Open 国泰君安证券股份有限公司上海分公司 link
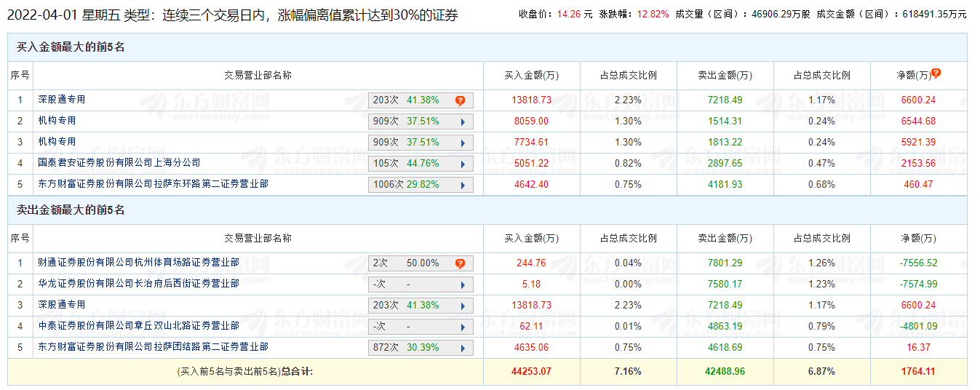This screenshot has height=390, width=980. tap(119, 163)
